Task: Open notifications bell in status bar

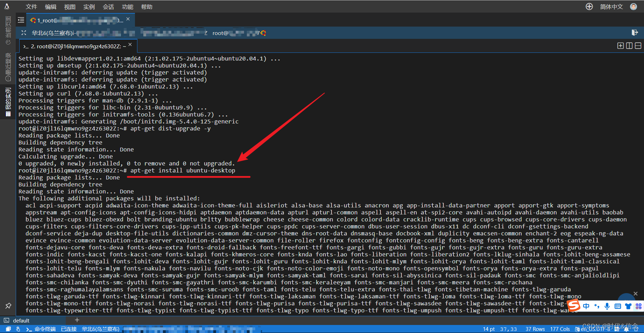Action: [x=626, y=329]
